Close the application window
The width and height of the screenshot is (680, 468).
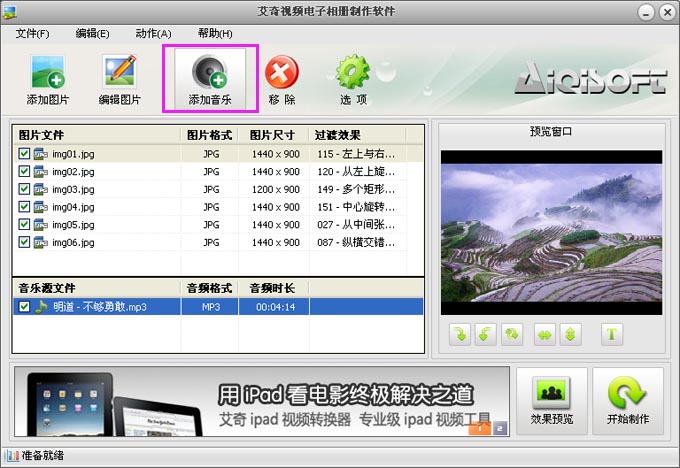pos(667,12)
